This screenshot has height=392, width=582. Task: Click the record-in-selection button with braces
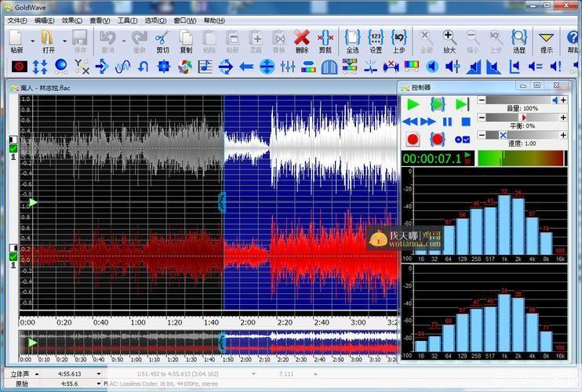437,140
